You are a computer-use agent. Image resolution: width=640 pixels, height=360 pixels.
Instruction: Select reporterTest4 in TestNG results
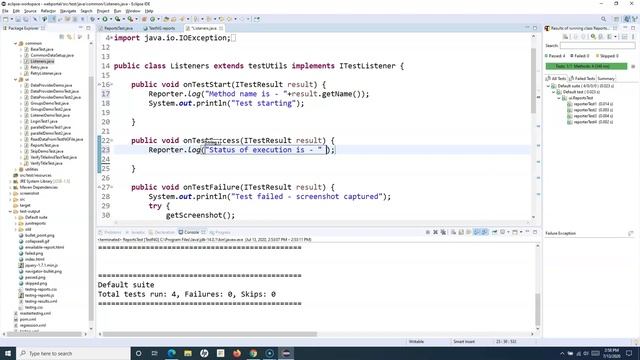pos(590,122)
